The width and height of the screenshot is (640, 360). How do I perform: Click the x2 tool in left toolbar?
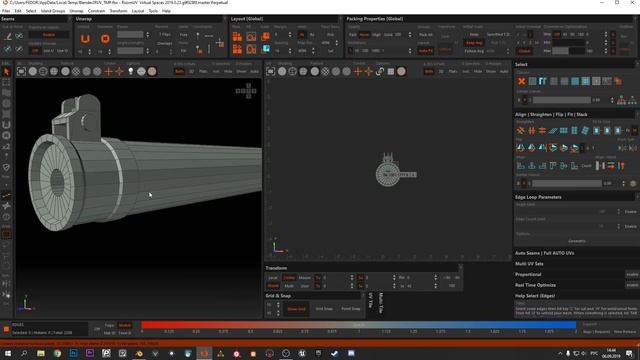tap(6, 146)
